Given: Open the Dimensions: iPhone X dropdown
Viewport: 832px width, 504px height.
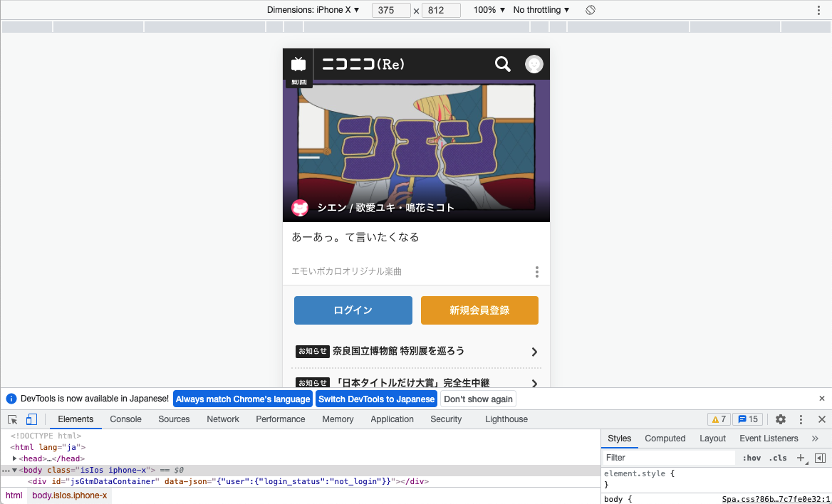Looking at the screenshot, I should point(313,10).
